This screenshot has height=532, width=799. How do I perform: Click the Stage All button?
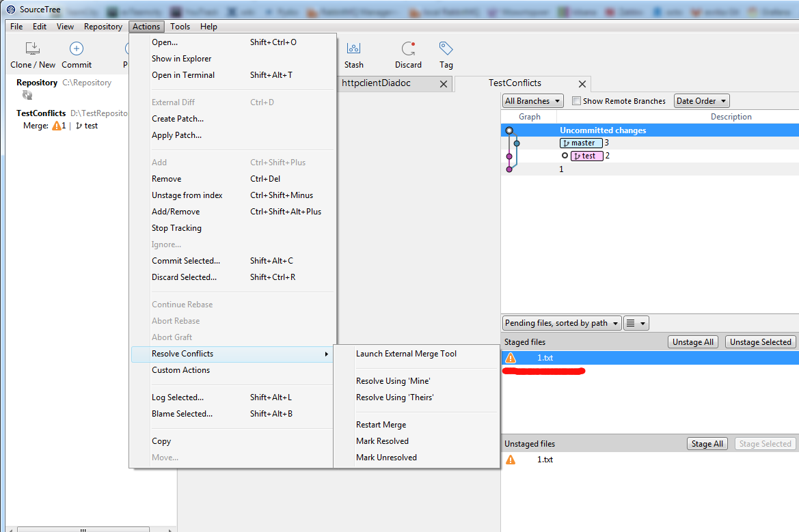(707, 444)
